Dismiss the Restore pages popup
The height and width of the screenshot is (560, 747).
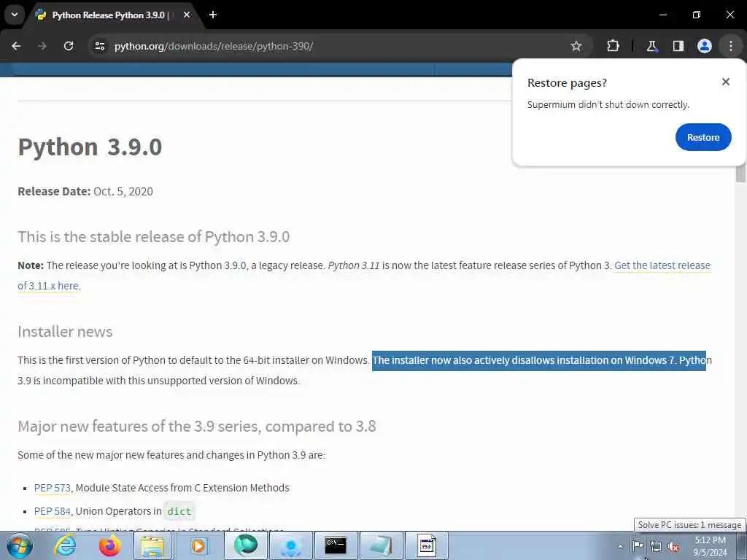(726, 82)
